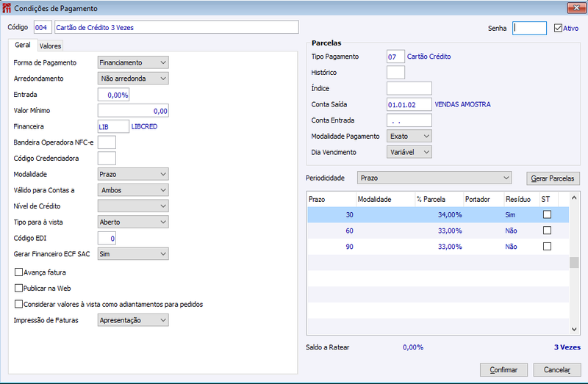Click the Financeira code field LIB
The height and width of the screenshot is (384, 588).
[x=113, y=126]
